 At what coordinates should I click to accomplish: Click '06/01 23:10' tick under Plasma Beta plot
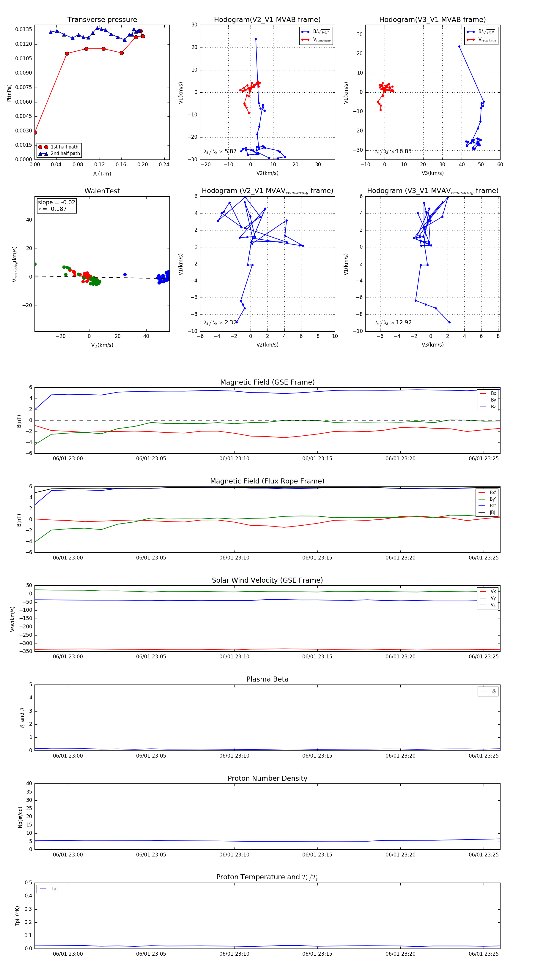pyautogui.click(x=234, y=756)
